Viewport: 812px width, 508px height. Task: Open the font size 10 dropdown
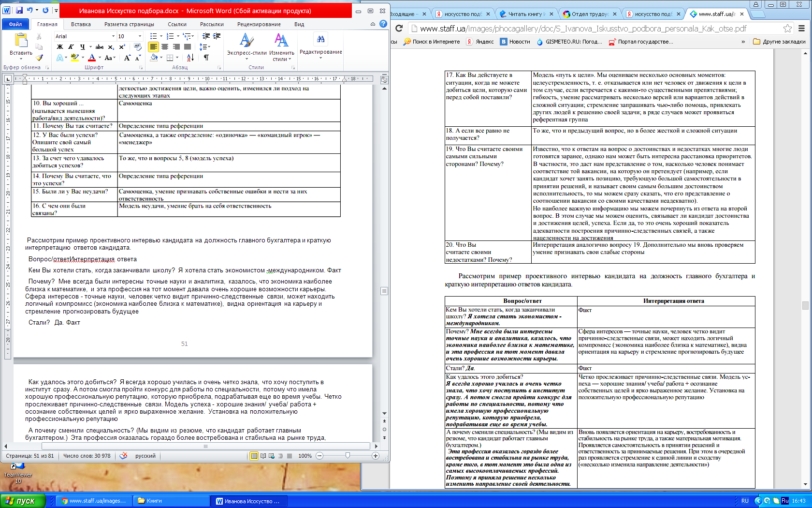140,36
